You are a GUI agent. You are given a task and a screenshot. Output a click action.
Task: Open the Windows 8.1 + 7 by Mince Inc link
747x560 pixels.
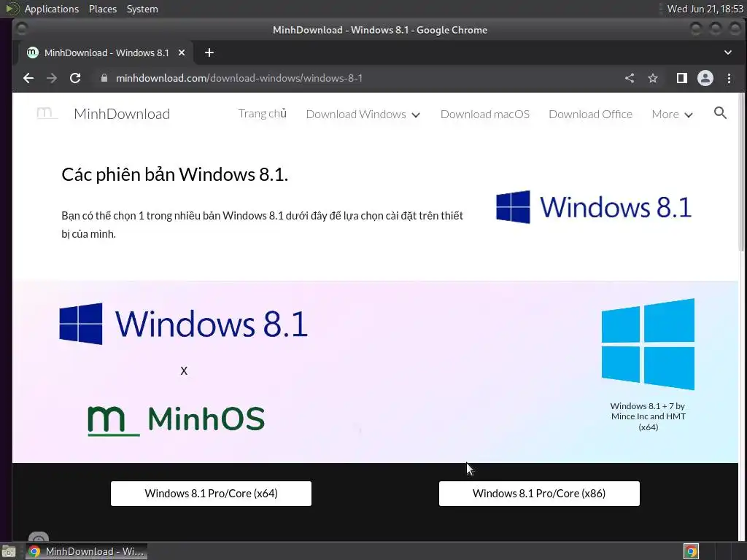point(648,416)
